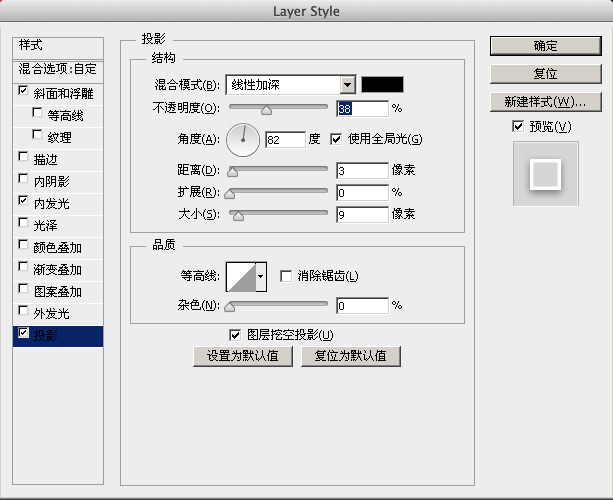The height and width of the screenshot is (500, 613).
Task: Enable the 颜色叠加 style checkbox
Action: [x=23, y=244]
